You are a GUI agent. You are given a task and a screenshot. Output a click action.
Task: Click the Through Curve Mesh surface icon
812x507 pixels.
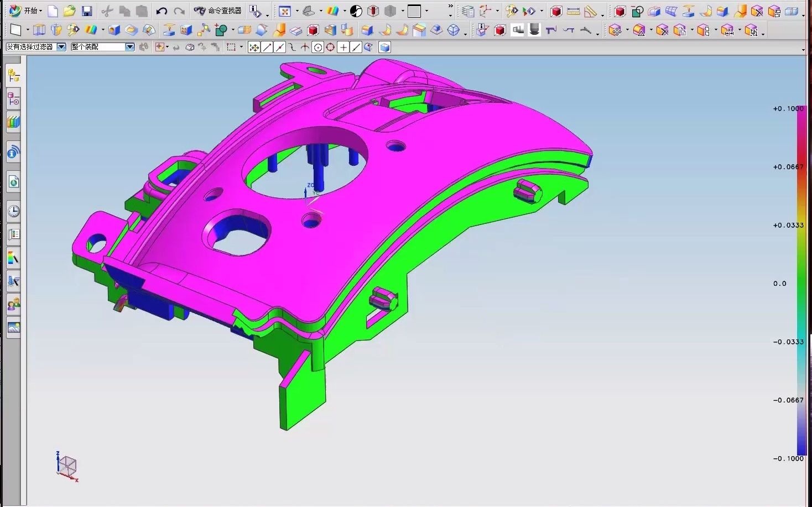pyautogui.click(x=671, y=11)
